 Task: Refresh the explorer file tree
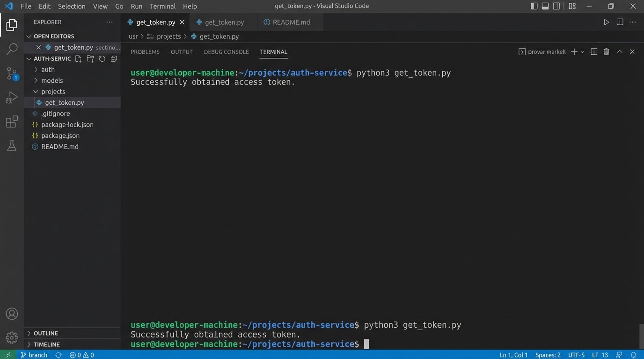click(102, 59)
